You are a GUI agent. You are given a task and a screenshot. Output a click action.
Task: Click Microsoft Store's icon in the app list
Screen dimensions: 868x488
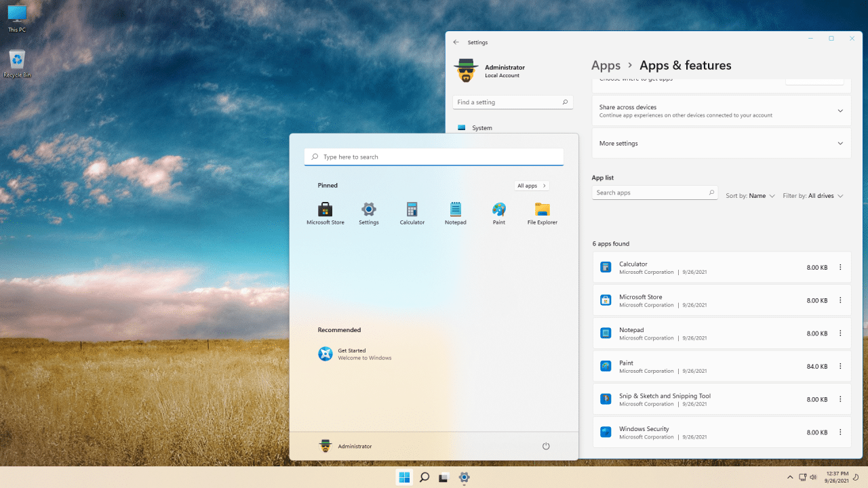coord(606,300)
